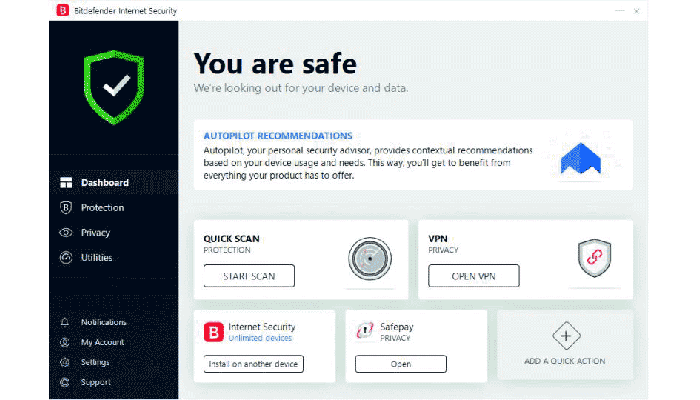Click the VPN card title
This screenshot has width=700, height=400.
pos(438,239)
